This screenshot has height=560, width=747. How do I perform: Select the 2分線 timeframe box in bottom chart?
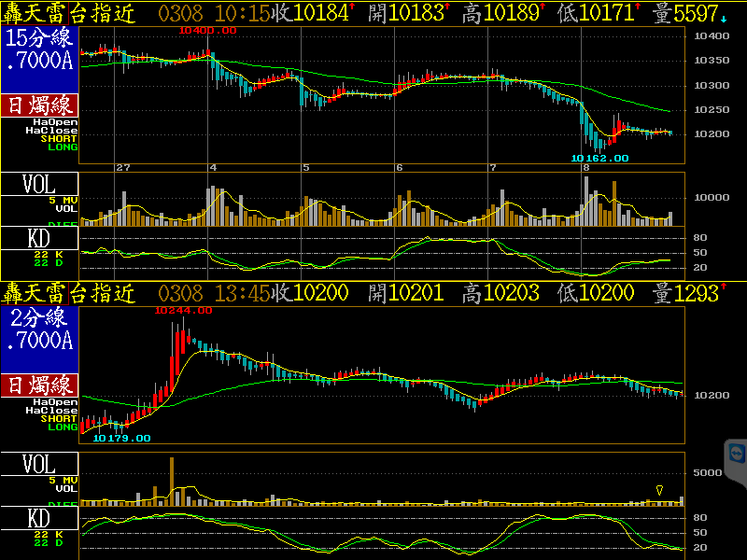[x=39, y=328]
